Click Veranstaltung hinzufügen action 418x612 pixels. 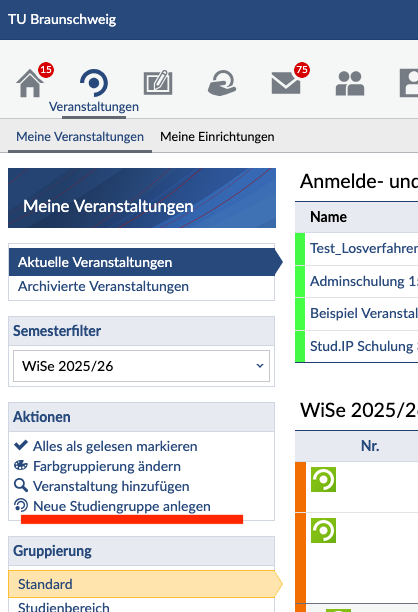[x=111, y=486]
